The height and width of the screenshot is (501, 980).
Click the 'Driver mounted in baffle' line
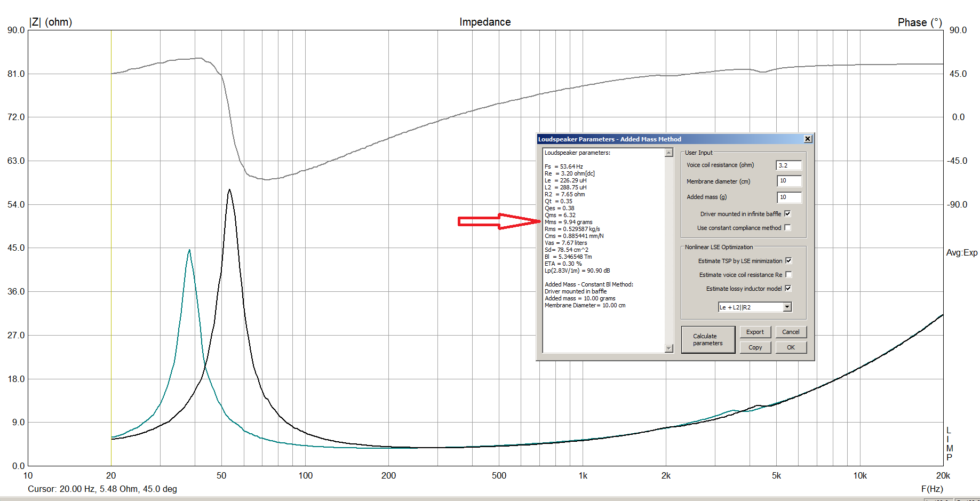pyautogui.click(x=576, y=291)
